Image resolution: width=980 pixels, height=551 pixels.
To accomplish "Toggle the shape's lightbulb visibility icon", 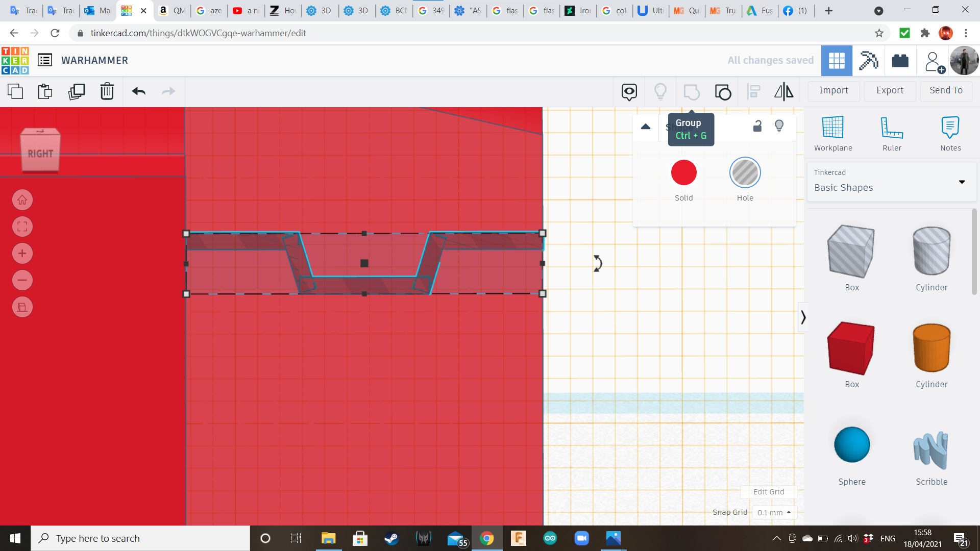I will pyautogui.click(x=779, y=126).
